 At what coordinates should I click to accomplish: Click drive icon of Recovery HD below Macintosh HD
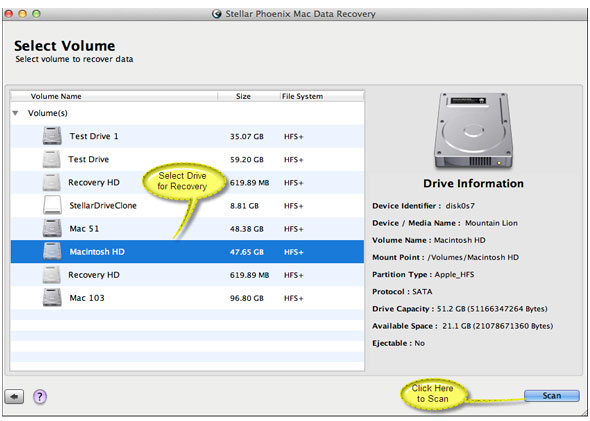coord(52,275)
